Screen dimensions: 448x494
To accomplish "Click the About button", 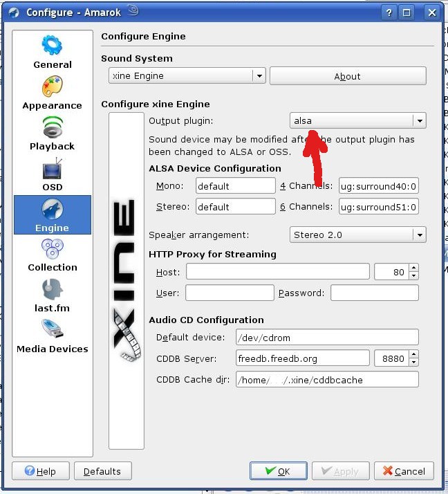I will pyautogui.click(x=348, y=76).
